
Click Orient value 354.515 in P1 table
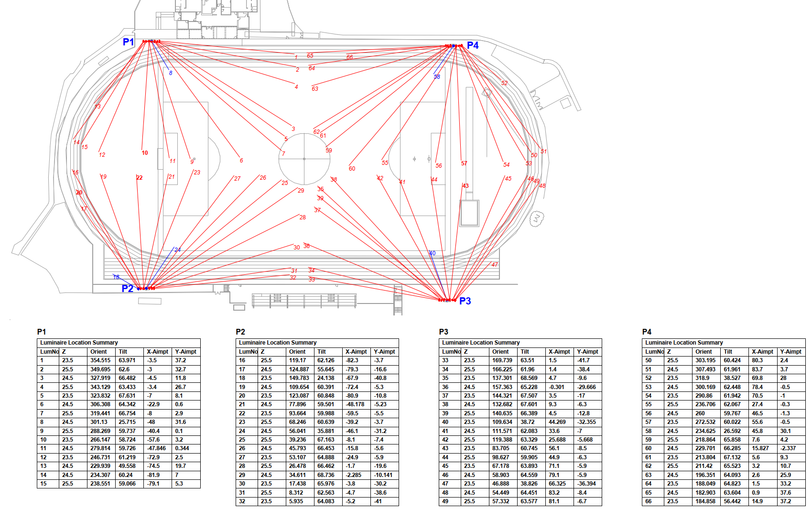pyautogui.click(x=100, y=360)
